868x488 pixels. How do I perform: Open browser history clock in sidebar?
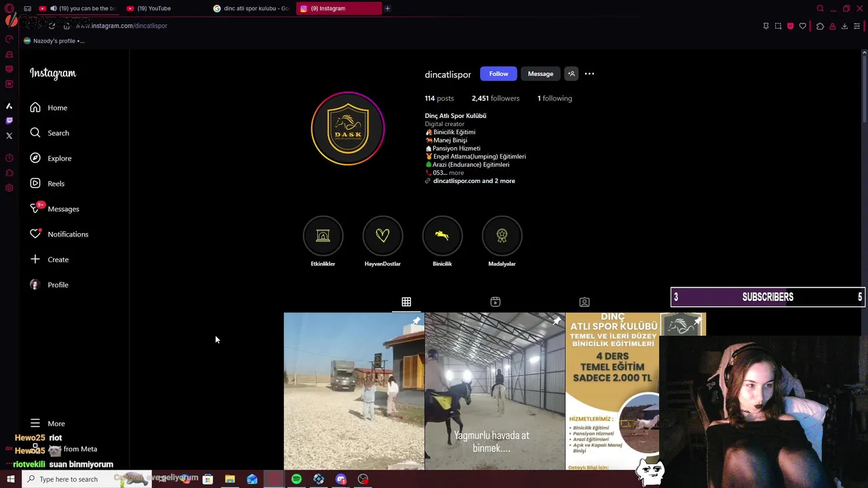tap(9, 158)
